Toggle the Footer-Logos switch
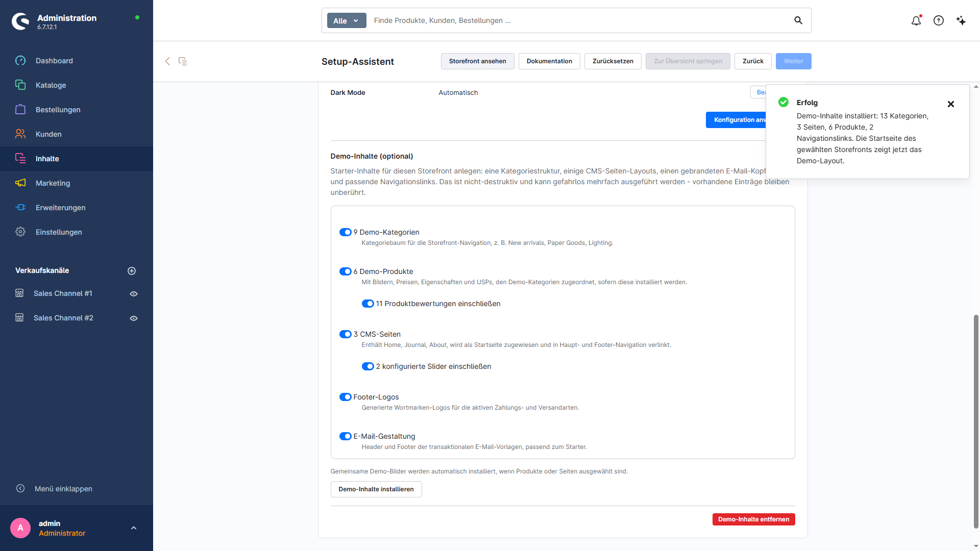This screenshot has width=980, height=551. point(346,397)
